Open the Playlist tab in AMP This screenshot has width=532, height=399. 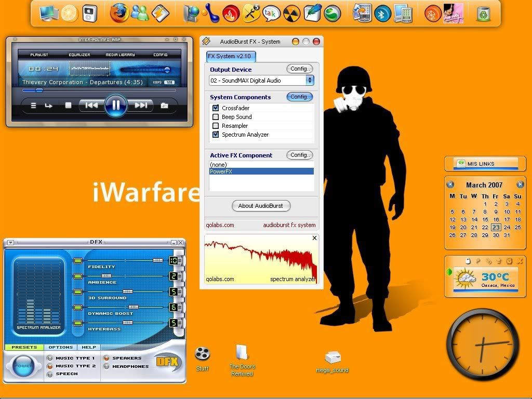[x=39, y=55]
